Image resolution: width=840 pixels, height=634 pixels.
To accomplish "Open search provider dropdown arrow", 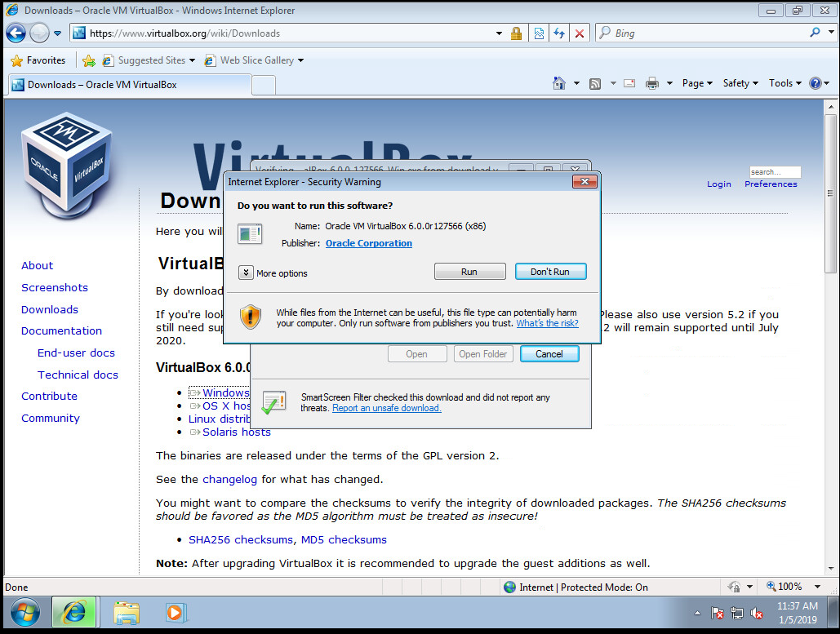I will tap(831, 32).
